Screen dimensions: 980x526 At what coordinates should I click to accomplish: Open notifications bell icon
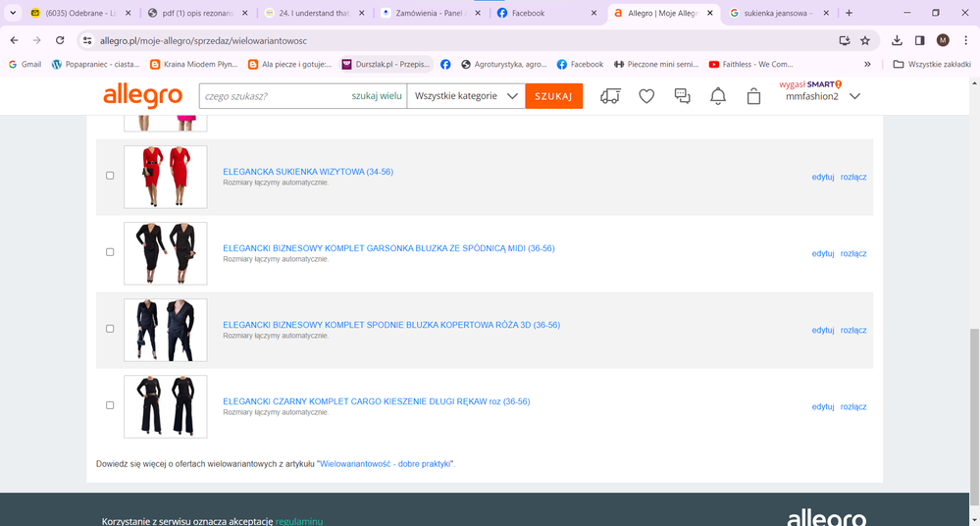tap(718, 96)
